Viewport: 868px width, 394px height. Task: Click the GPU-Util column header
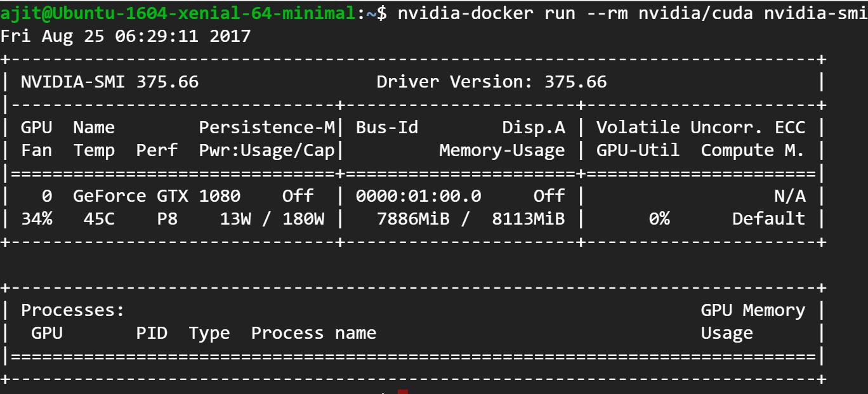[x=637, y=150]
